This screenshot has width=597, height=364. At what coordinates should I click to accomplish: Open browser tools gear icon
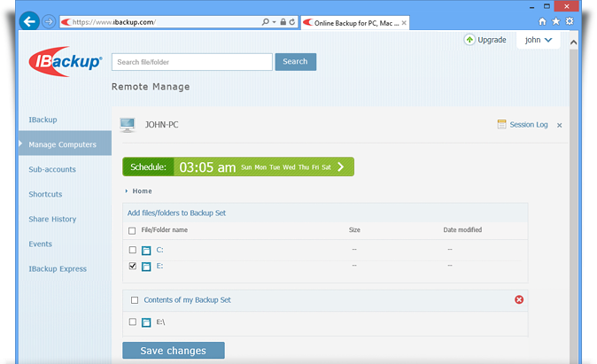tap(570, 21)
